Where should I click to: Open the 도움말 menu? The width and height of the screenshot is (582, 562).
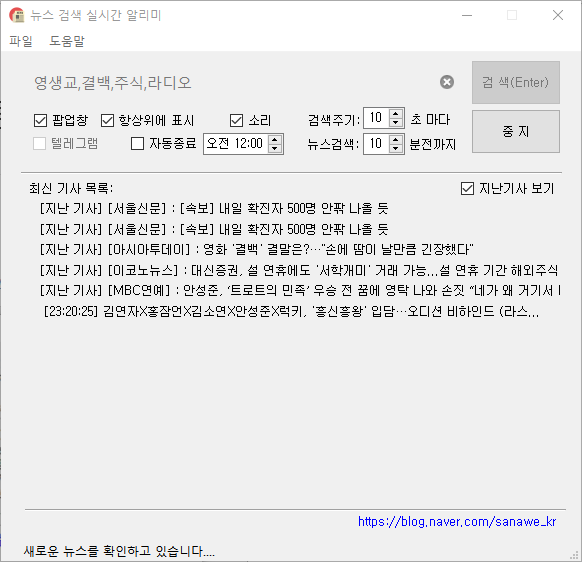tap(67, 41)
